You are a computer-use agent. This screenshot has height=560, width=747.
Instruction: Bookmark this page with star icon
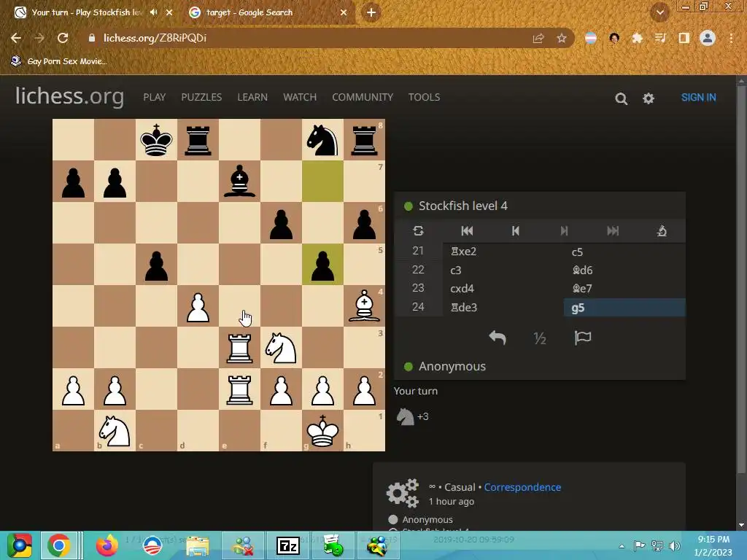point(562,38)
